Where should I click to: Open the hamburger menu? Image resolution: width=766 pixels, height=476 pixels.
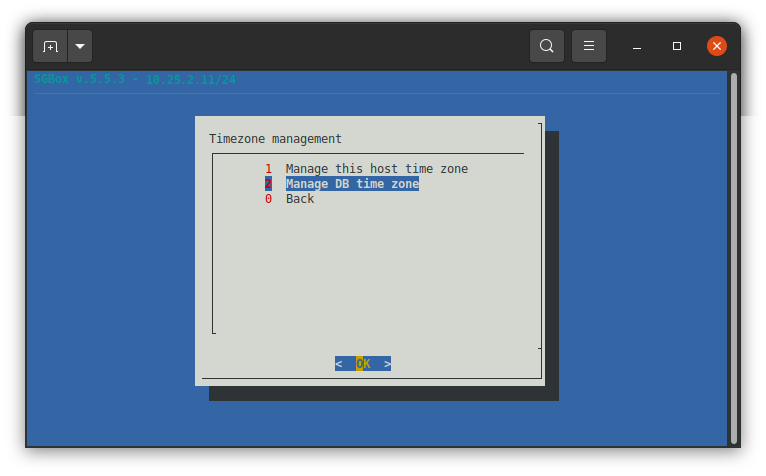pos(589,46)
